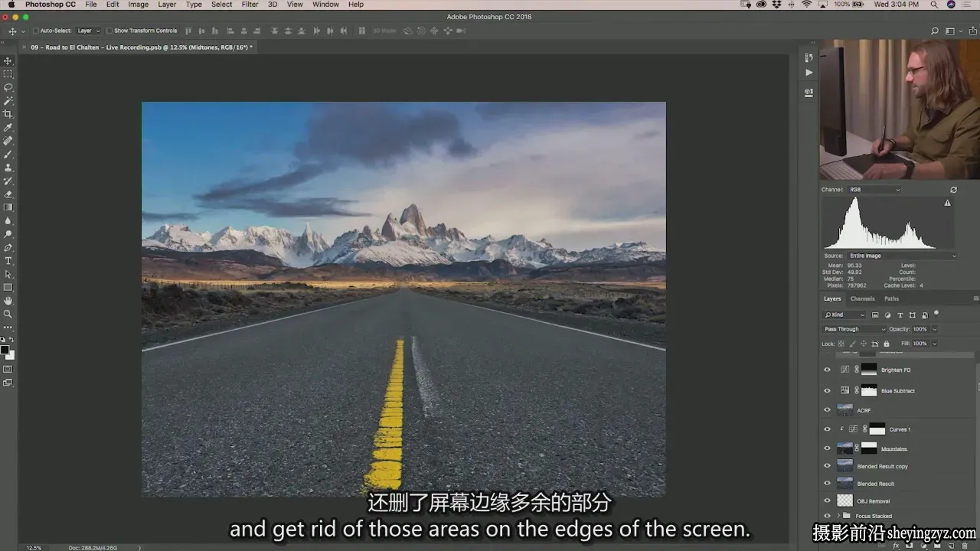Select the Eyedropper tool

[8, 127]
